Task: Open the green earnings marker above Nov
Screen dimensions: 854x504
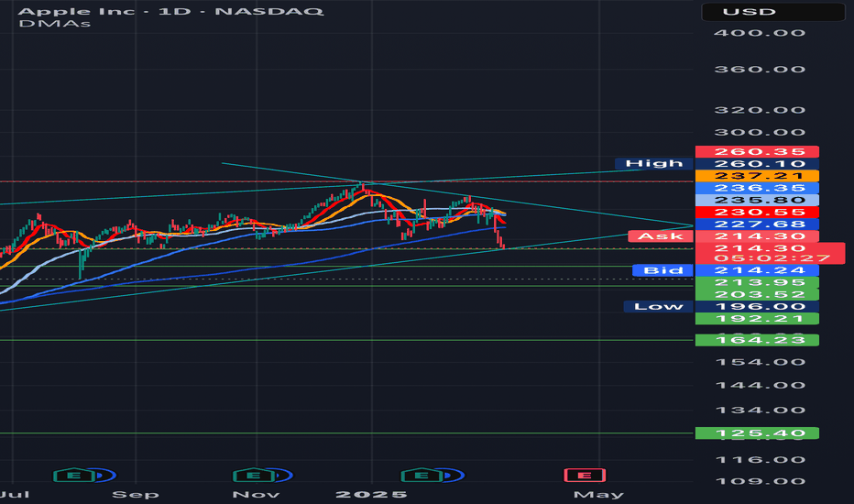Action: pos(253,476)
